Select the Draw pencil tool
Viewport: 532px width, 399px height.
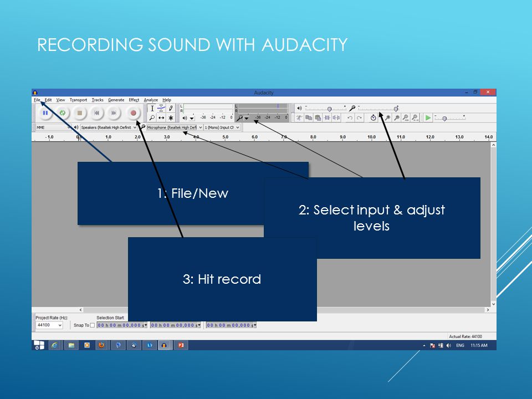coord(171,109)
